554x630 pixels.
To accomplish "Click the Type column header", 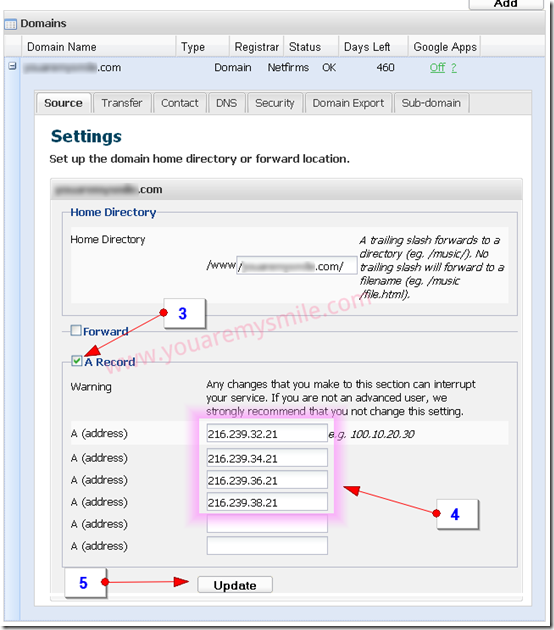I will point(202,47).
